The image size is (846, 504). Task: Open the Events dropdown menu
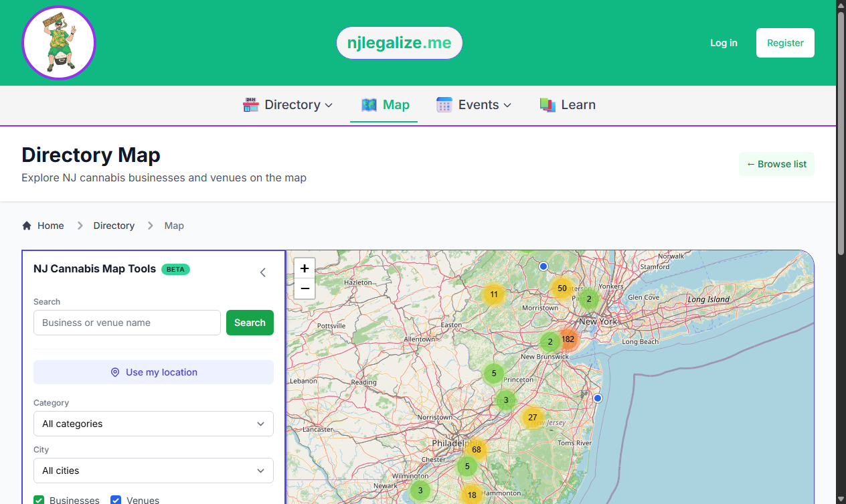tap(474, 104)
